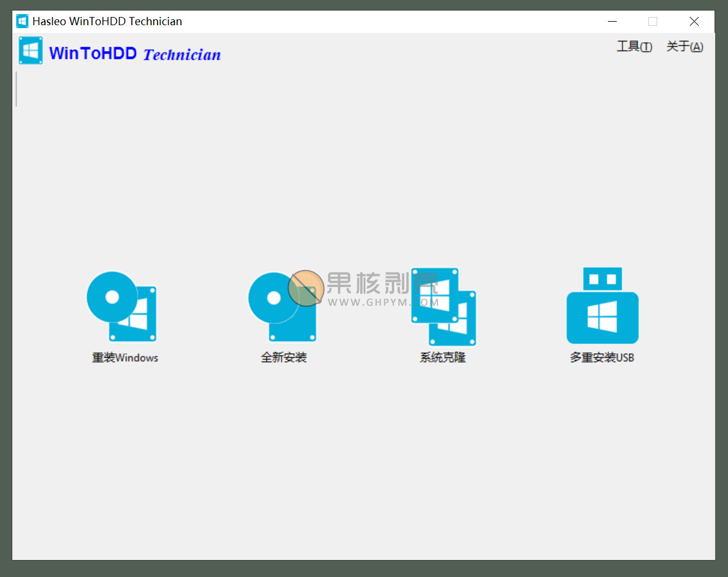728x577 pixels.
Task: Open the 工具(T) tools menu
Action: pos(634,46)
